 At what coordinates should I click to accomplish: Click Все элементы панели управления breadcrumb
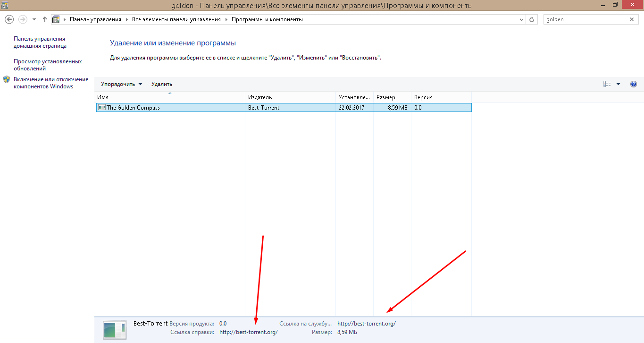click(176, 19)
